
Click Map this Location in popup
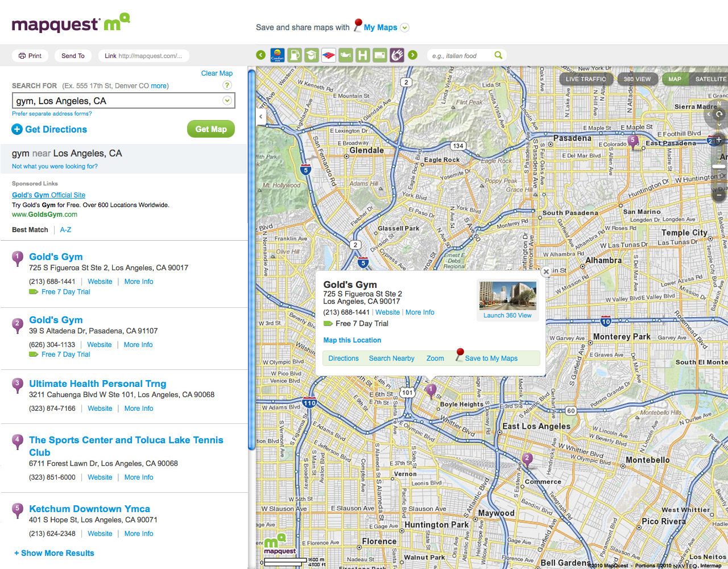click(352, 340)
